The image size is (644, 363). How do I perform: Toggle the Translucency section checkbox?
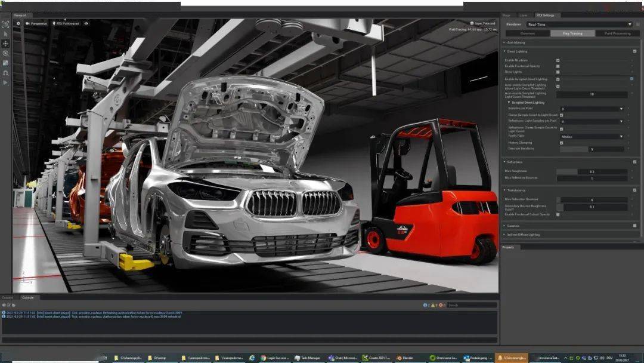coord(635,190)
